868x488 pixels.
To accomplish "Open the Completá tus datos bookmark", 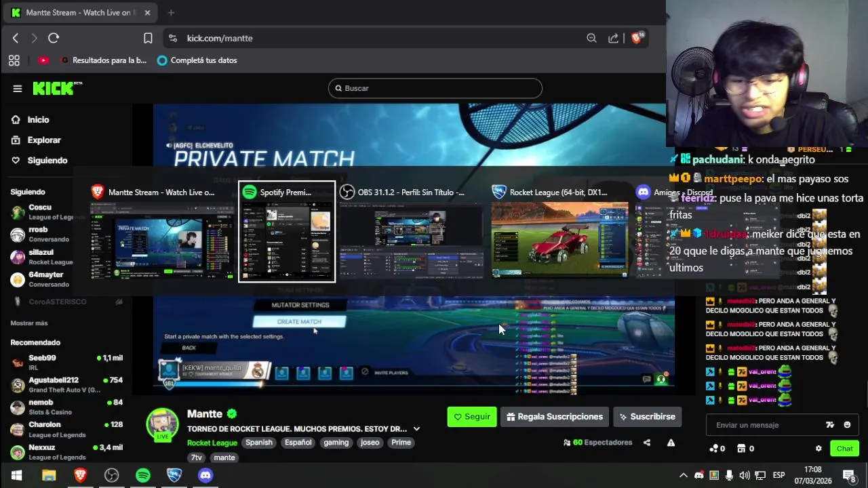I will [197, 60].
